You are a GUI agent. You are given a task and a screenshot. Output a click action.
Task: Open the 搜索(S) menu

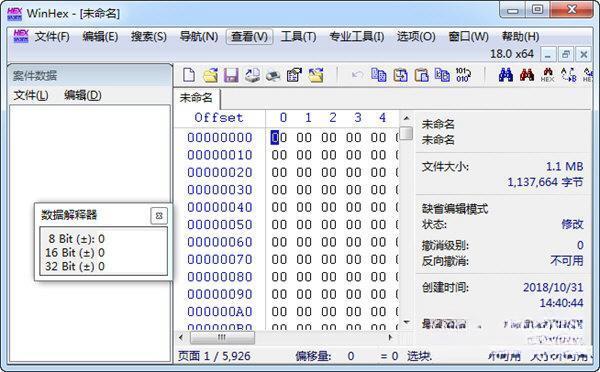tap(148, 37)
